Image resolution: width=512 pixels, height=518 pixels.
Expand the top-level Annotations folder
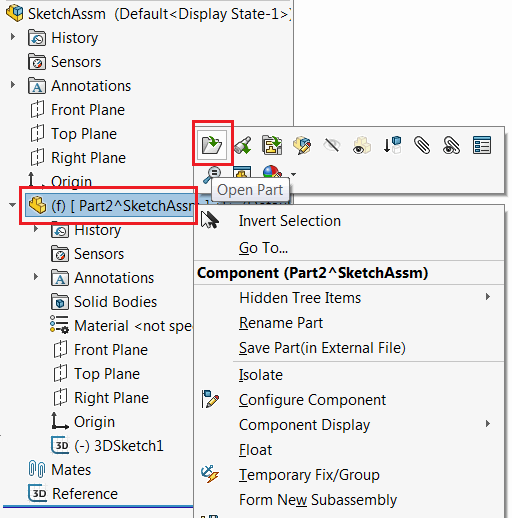coord(13,84)
